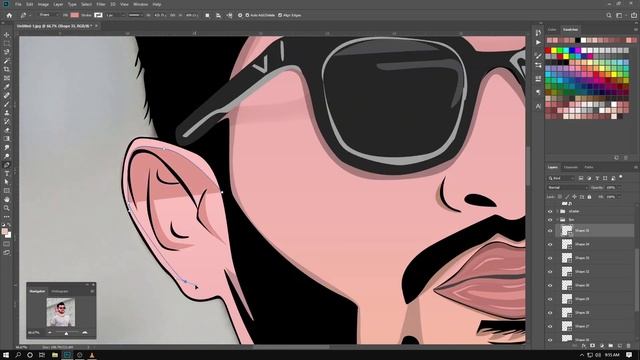The height and width of the screenshot is (360, 640).
Task: Select the Gradient tool
Action: [7, 139]
